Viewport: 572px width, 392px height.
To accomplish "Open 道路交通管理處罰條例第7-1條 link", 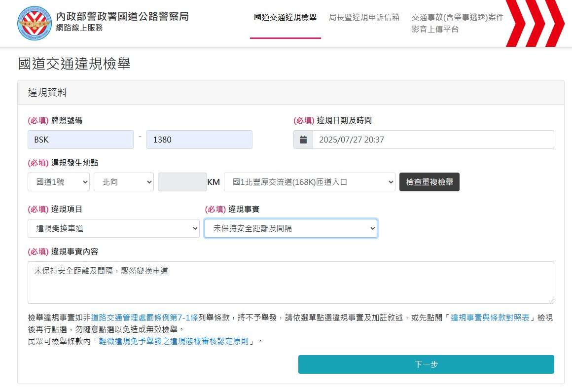I will pyautogui.click(x=144, y=318).
